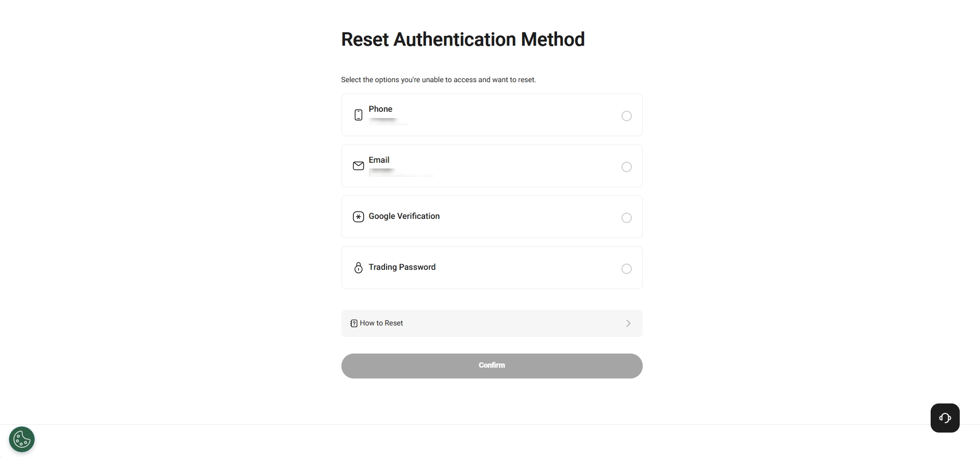Screen dimensions: 980x457
Task: Click the Google Verification asterisk icon
Action: (x=358, y=217)
